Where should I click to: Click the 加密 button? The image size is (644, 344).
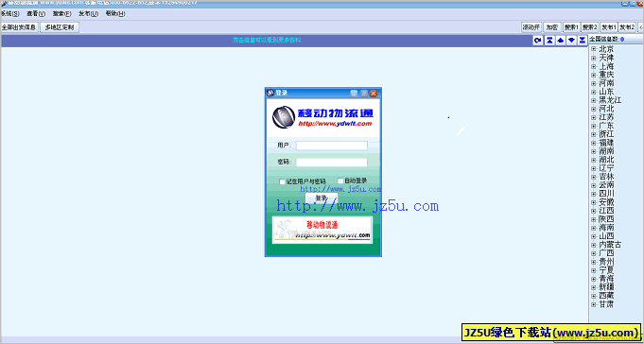point(552,27)
